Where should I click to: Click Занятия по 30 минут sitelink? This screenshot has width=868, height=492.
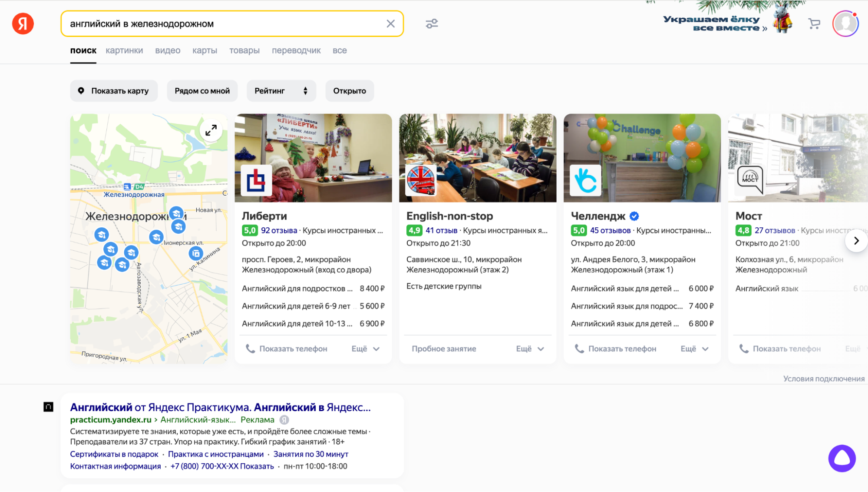click(311, 454)
